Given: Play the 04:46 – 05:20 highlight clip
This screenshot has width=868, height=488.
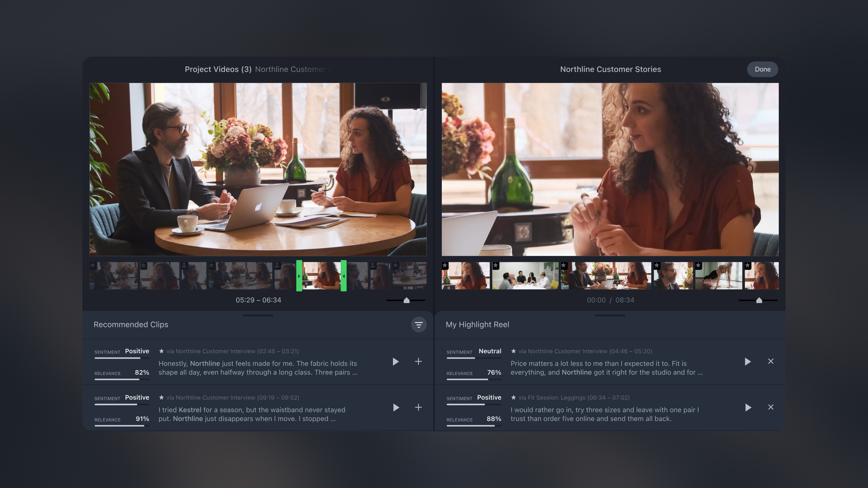Looking at the screenshot, I should point(748,362).
